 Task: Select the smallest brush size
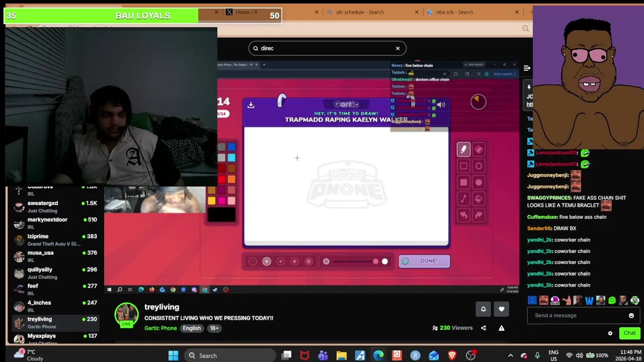pyautogui.click(x=253, y=261)
